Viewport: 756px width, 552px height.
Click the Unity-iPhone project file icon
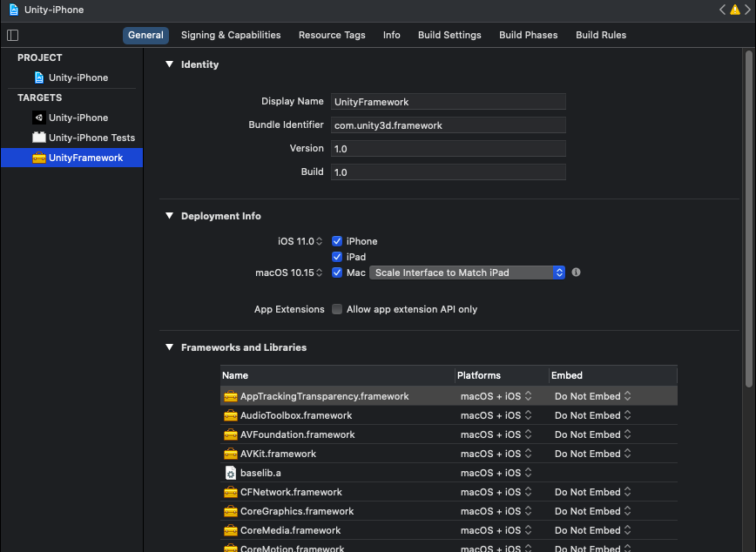point(39,77)
